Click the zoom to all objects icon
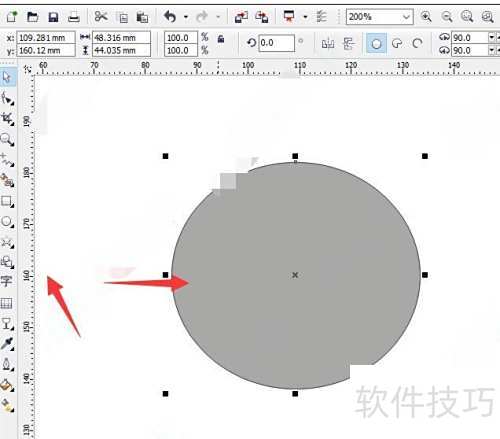The width and height of the screenshot is (500, 439). click(x=487, y=16)
